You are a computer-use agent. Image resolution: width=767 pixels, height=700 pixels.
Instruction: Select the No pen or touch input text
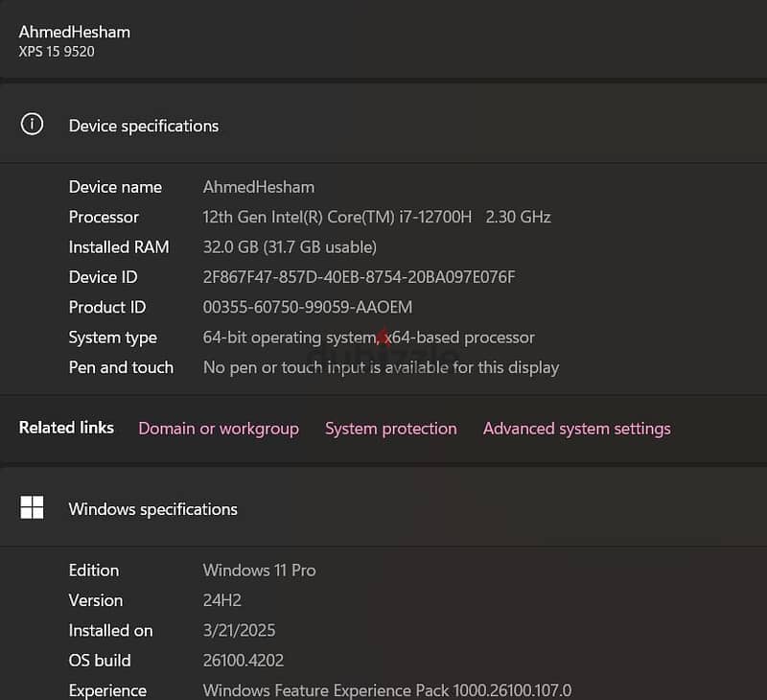click(x=381, y=367)
